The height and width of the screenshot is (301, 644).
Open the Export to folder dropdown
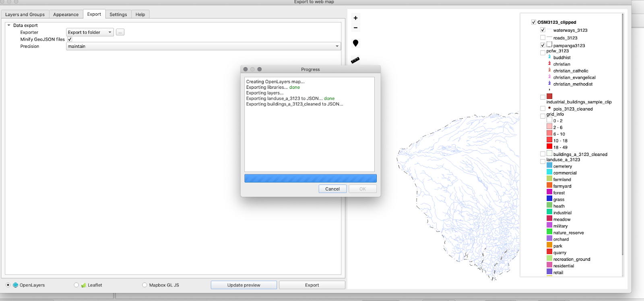90,32
